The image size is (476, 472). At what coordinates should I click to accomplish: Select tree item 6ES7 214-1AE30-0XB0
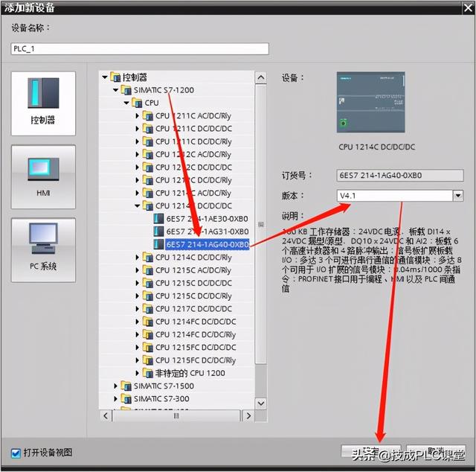pyautogui.click(x=207, y=219)
